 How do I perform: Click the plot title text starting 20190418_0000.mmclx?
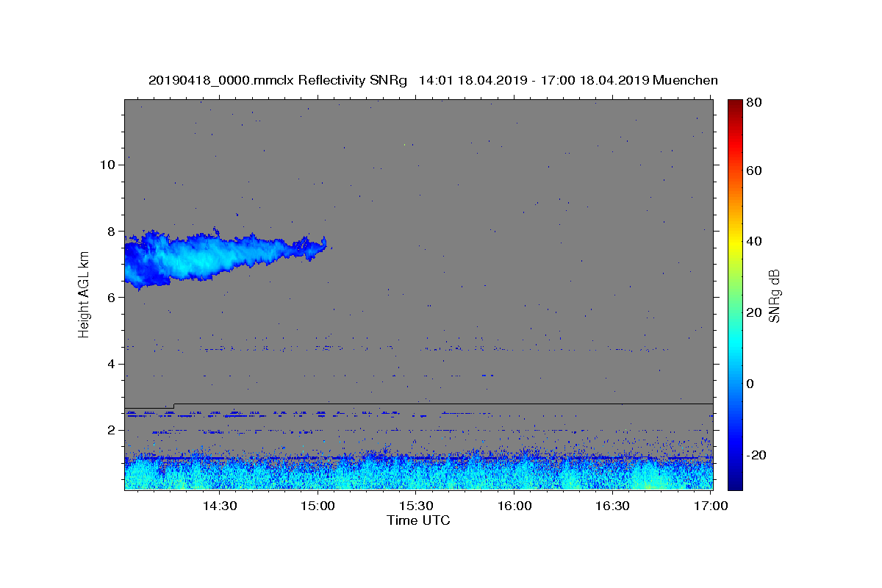[434, 80]
